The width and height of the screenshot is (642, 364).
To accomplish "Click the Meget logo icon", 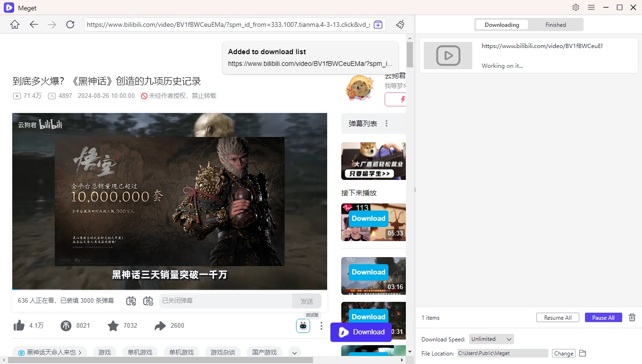I will pos(9,8).
